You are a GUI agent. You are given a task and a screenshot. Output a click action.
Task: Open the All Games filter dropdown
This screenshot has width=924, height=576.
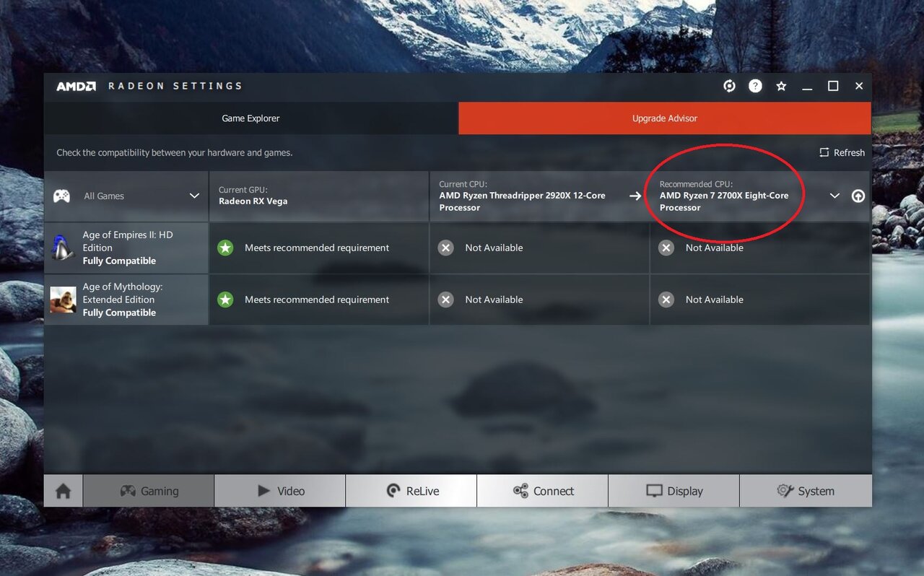tap(126, 196)
